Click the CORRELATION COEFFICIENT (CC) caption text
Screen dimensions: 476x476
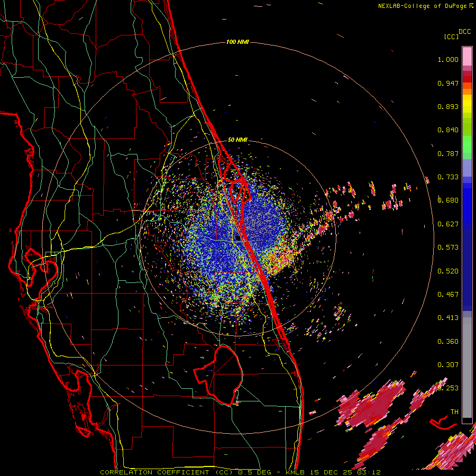(x=167, y=472)
